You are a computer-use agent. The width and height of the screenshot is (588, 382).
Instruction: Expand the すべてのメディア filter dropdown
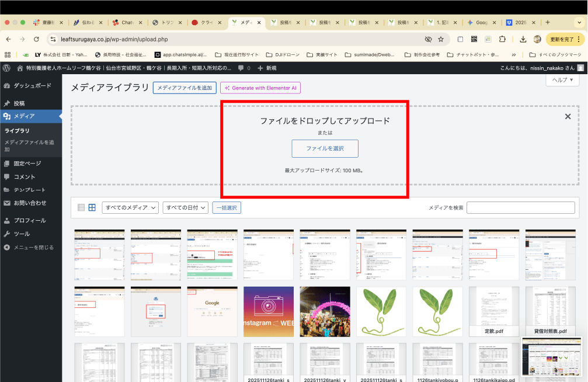point(130,207)
